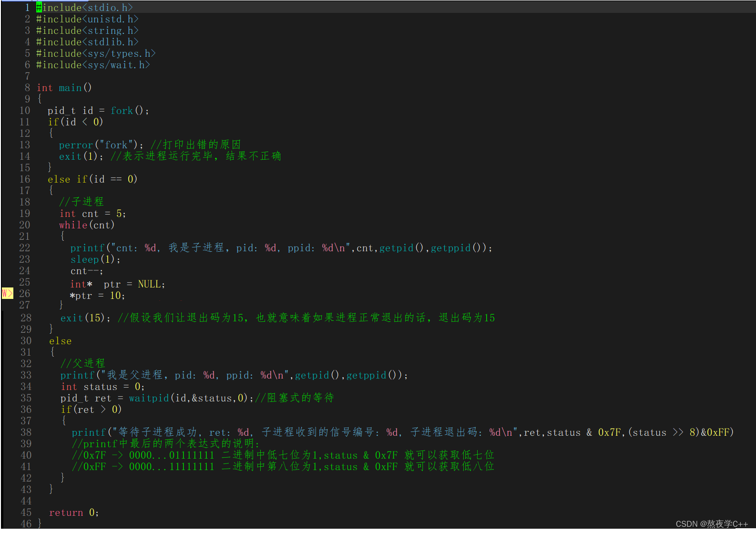Click the return 0; statement
The width and height of the screenshot is (756, 533).
74,512
